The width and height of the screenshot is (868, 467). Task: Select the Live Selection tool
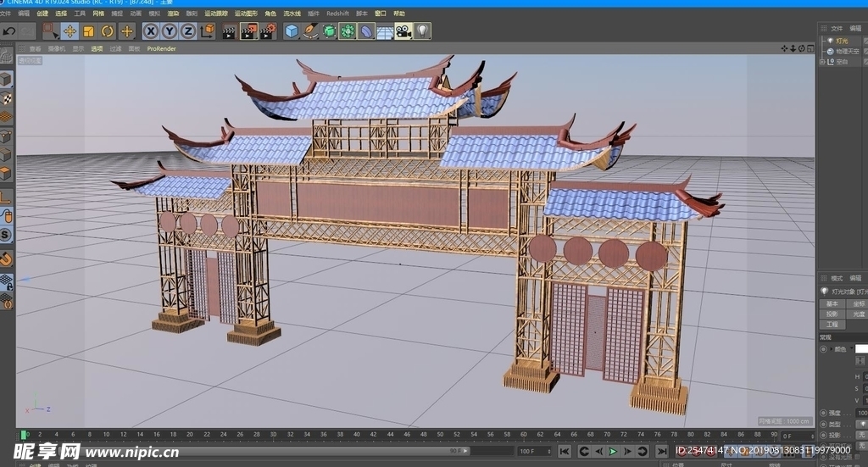pyautogui.click(x=51, y=31)
